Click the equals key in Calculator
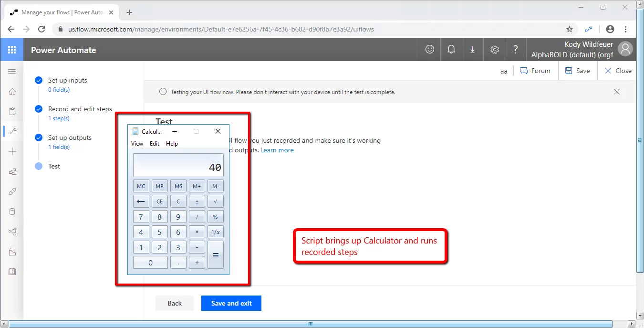 216,255
